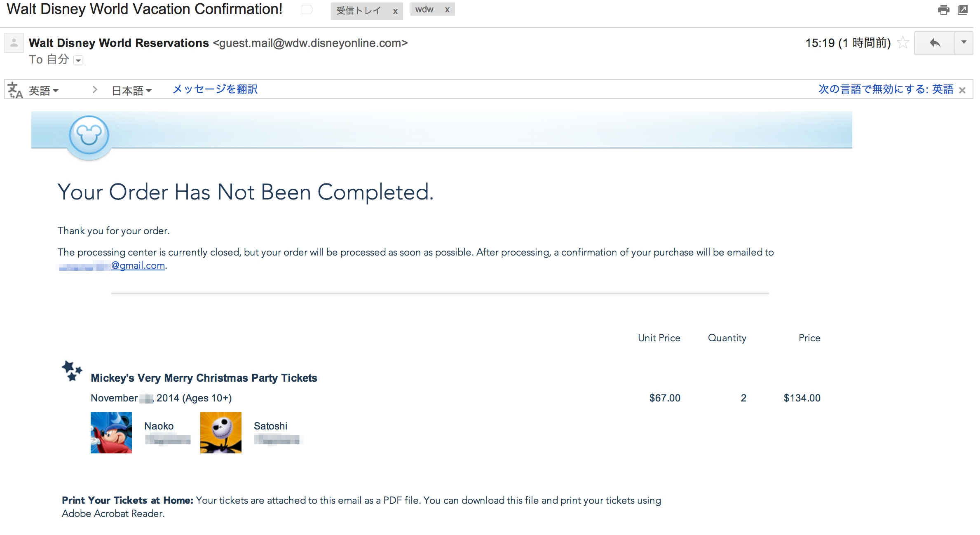Viewport: 980px width, 535px height.
Task: Click the translate icon in translation bar
Action: click(15, 90)
